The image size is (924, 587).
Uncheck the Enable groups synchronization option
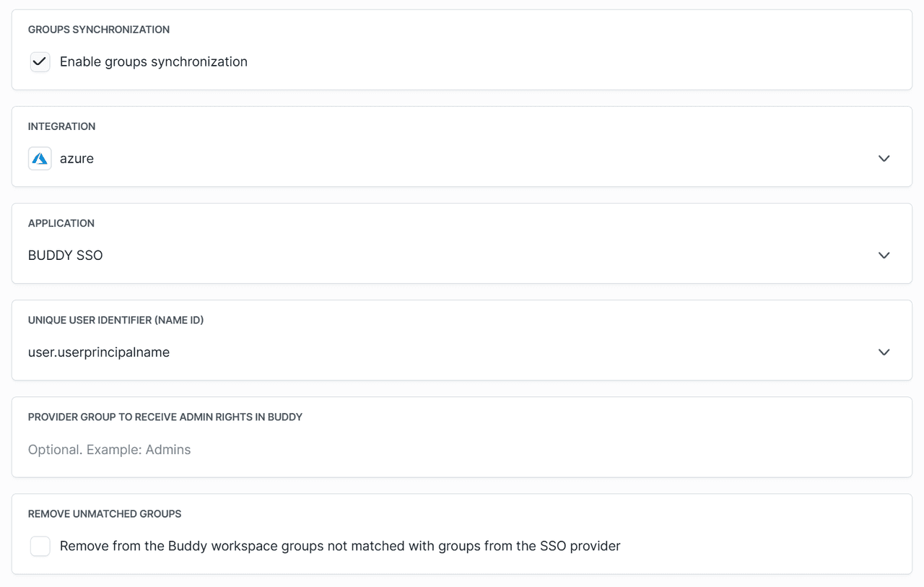pos(40,62)
